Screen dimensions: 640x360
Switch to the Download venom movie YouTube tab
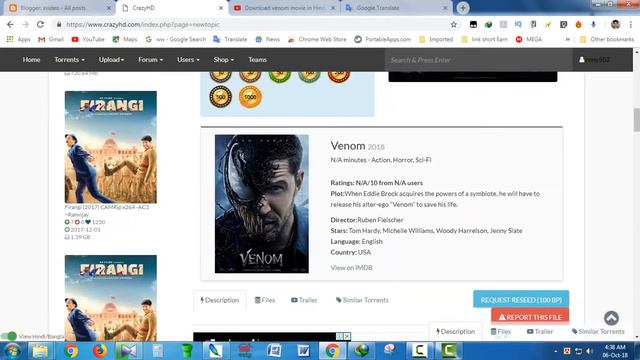(284, 8)
